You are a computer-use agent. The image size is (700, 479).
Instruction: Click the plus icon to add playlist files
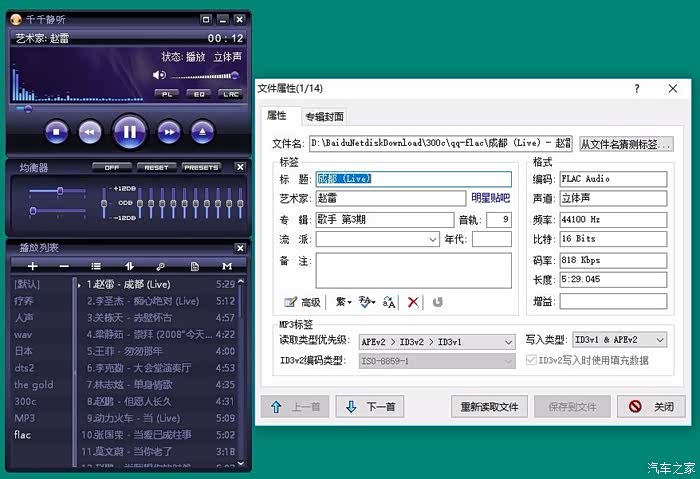32,266
